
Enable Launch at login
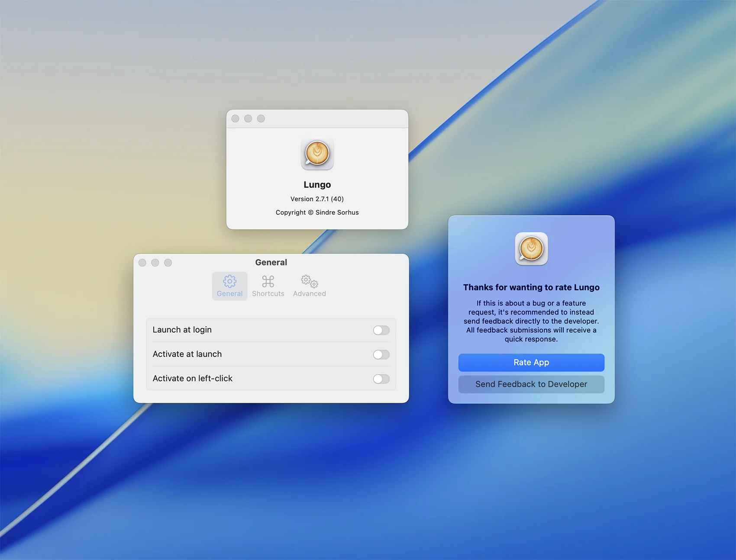pyautogui.click(x=381, y=330)
